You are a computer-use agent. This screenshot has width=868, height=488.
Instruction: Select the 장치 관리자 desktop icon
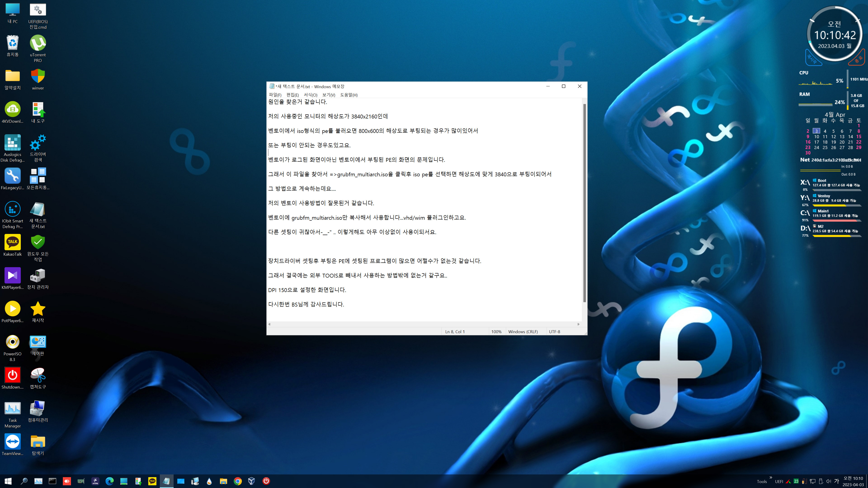38,279
